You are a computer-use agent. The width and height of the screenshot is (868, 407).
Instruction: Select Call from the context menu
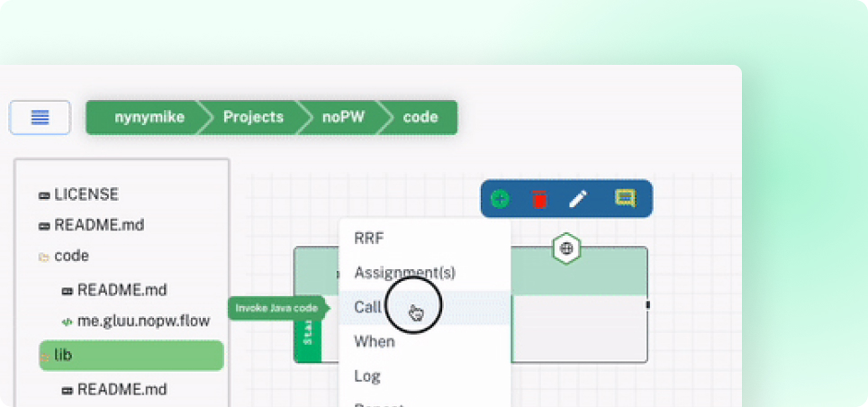click(x=367, y=307)
